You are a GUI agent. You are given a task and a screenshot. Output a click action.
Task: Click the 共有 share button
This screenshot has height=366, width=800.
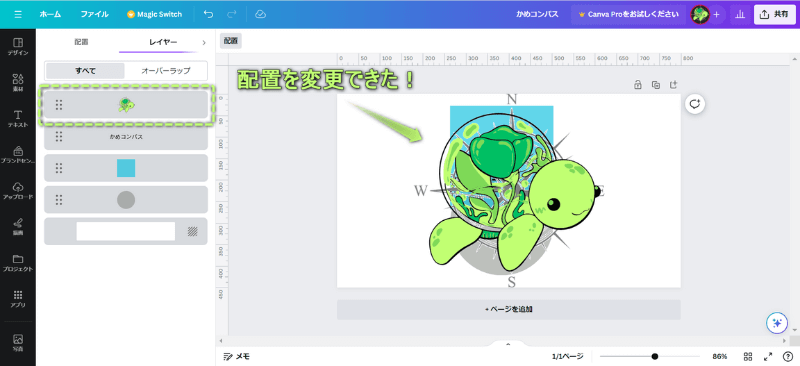[774, 14]
